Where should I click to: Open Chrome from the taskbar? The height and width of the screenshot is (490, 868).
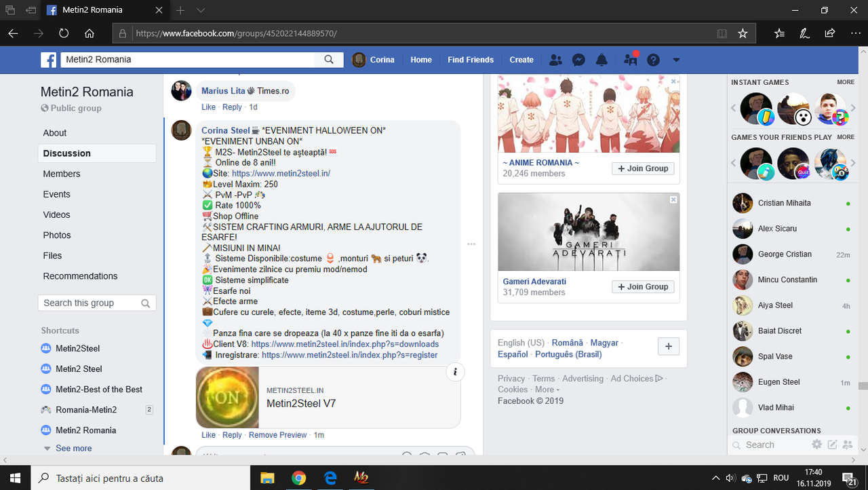(x=299, y=478)
